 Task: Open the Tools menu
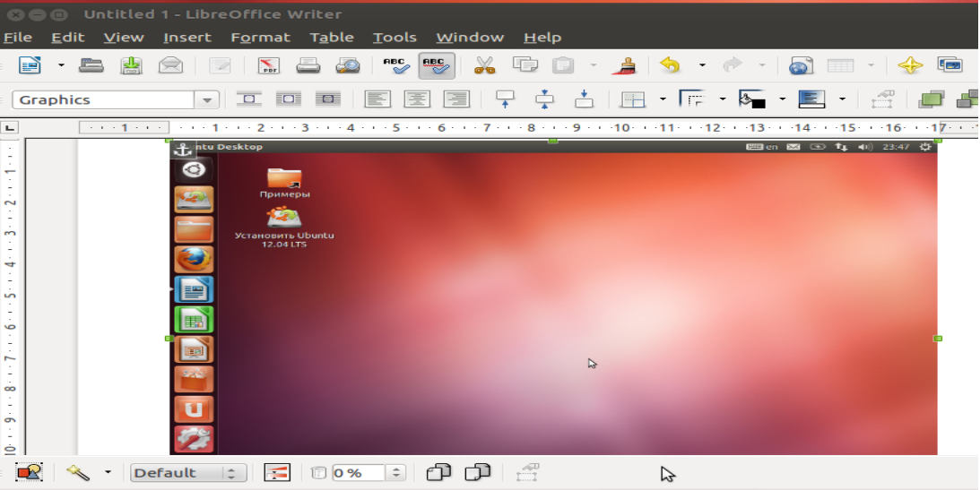[395, 38]
